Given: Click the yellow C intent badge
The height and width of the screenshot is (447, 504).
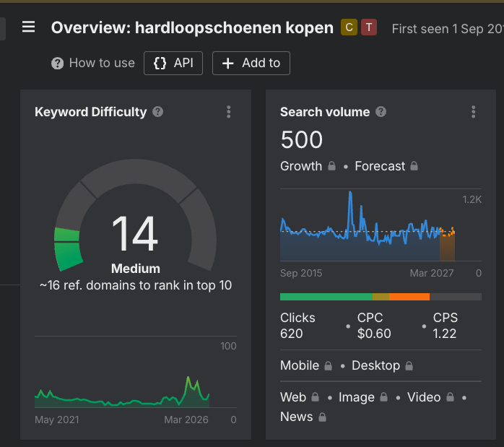Looking at the screenshot, I should (x=349, y=27).
